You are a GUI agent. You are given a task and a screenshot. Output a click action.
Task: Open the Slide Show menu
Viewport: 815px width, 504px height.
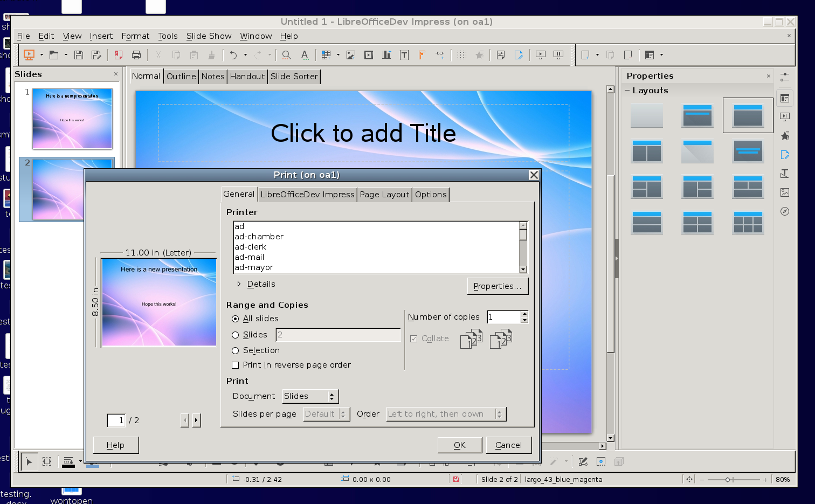[209, 36]
